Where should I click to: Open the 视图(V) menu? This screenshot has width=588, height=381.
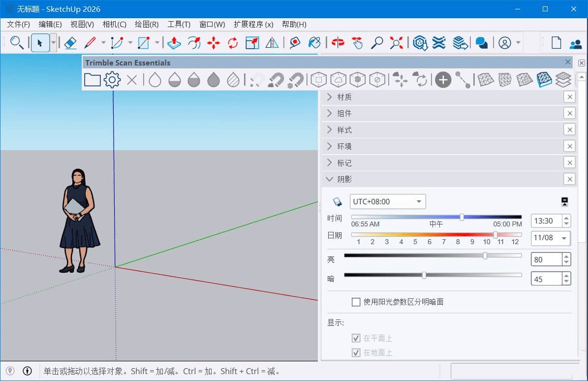tap(82, 25)
